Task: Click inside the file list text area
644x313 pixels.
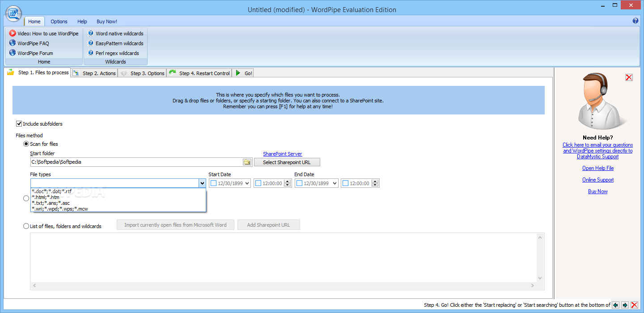Action: (x=284, y=257)
